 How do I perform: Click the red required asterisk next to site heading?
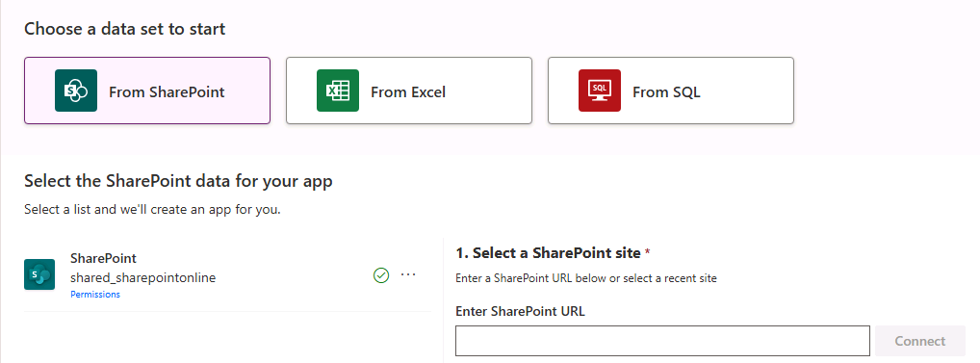[x=648, y=251]
